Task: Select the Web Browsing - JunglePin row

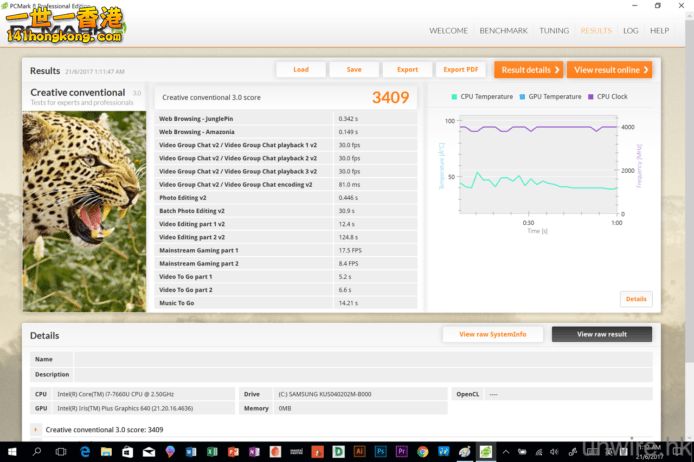Action: pyautogui.click(x=286, y=119)
